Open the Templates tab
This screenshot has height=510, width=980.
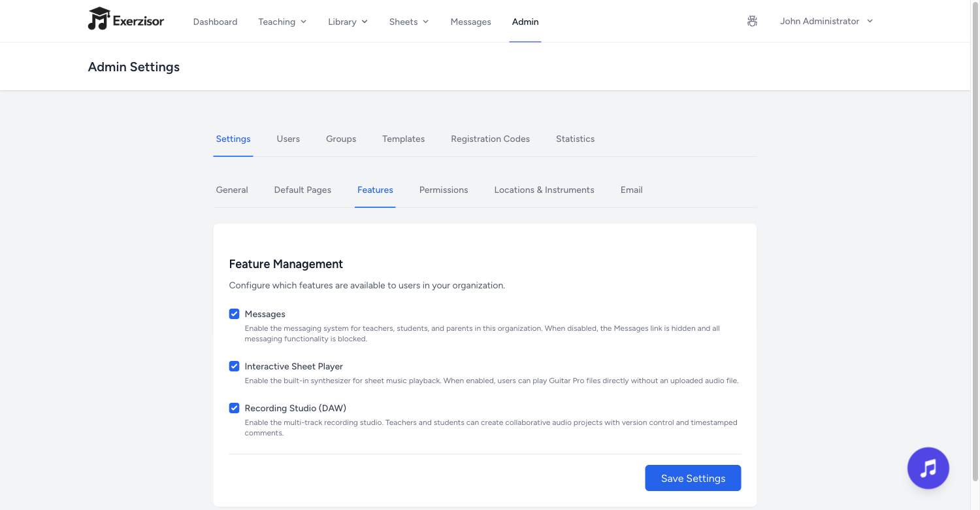pos(403,139)
